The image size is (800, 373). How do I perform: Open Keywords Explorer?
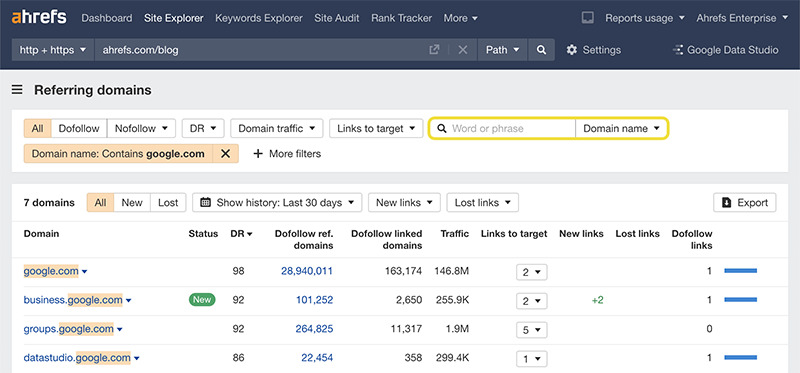[x=259, y=18]
